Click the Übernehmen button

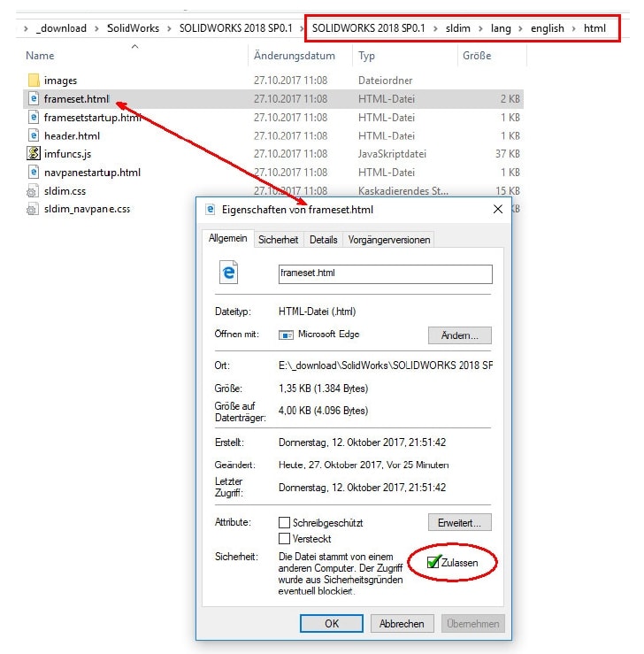[x=473, y=624]
